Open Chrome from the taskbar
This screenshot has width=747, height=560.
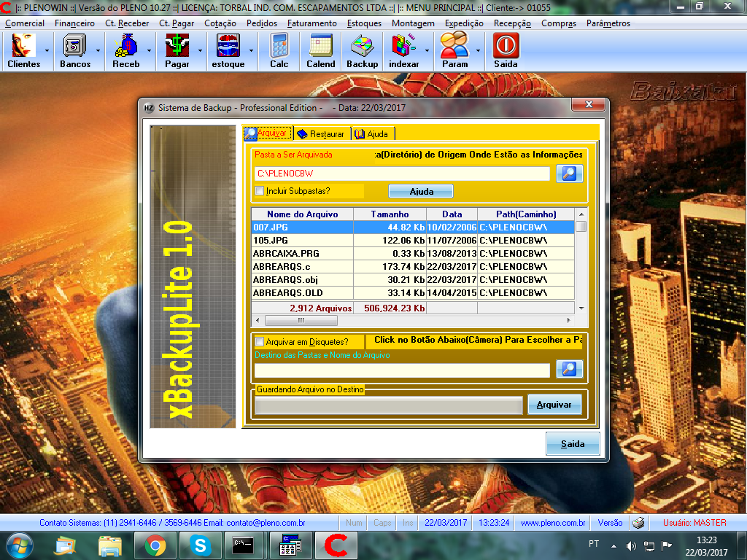[x=155, y=545]
